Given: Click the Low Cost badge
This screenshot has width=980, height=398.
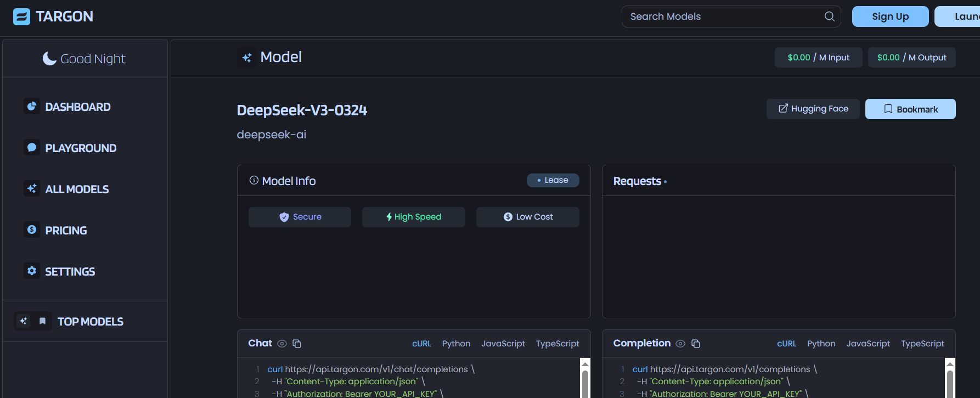Looking at the screenshot, I should 528,217.
